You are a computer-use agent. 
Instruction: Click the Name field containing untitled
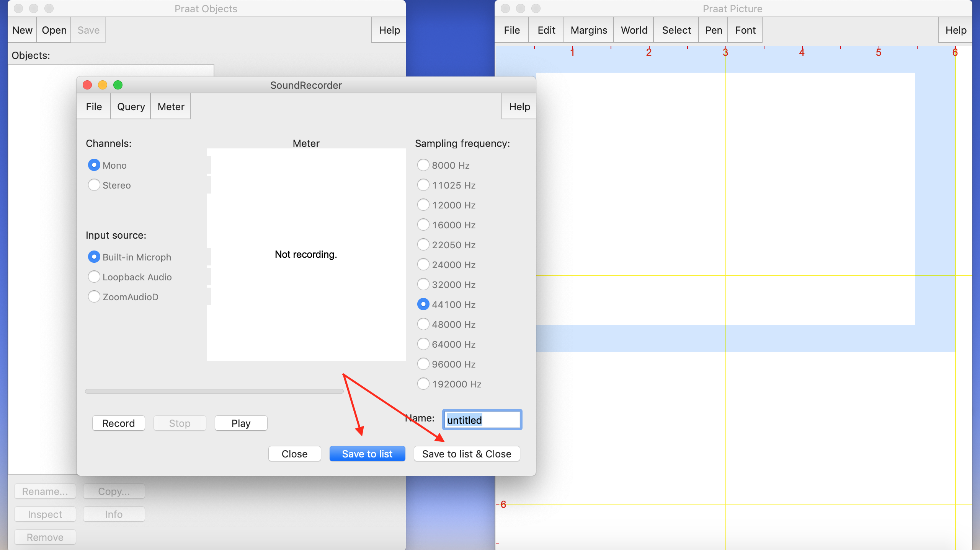pos(482,420)
